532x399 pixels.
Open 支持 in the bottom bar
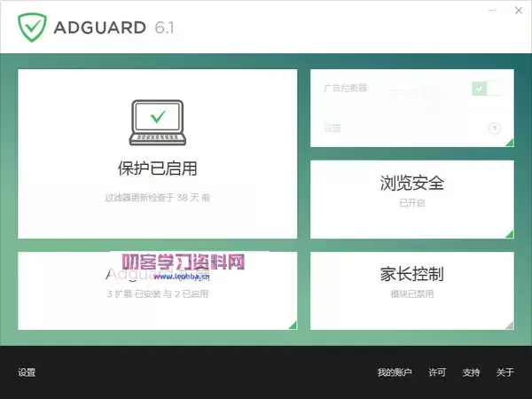click(472, 372)
